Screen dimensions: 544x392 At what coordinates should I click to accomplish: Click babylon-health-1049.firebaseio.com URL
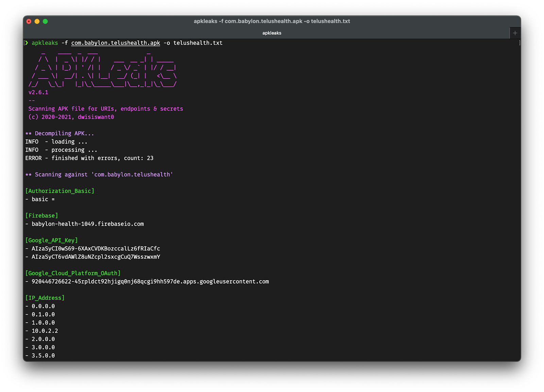[88, 224]
